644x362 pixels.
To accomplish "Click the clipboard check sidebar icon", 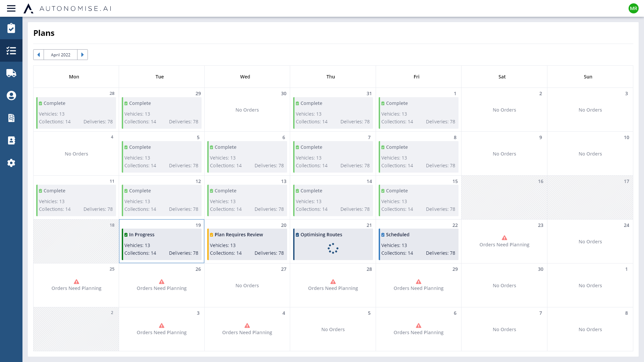I will (11, 28).
